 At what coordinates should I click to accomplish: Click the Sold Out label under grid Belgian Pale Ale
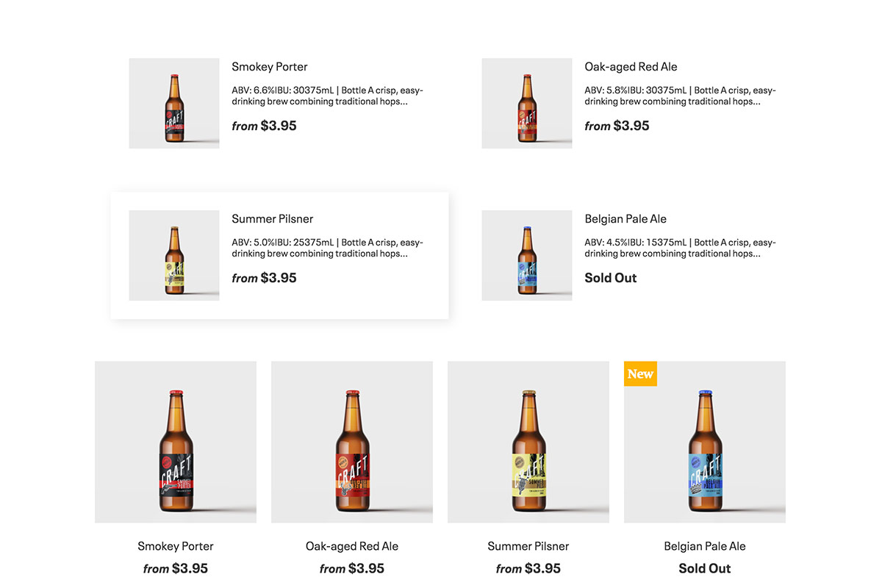tap(705, 568)
